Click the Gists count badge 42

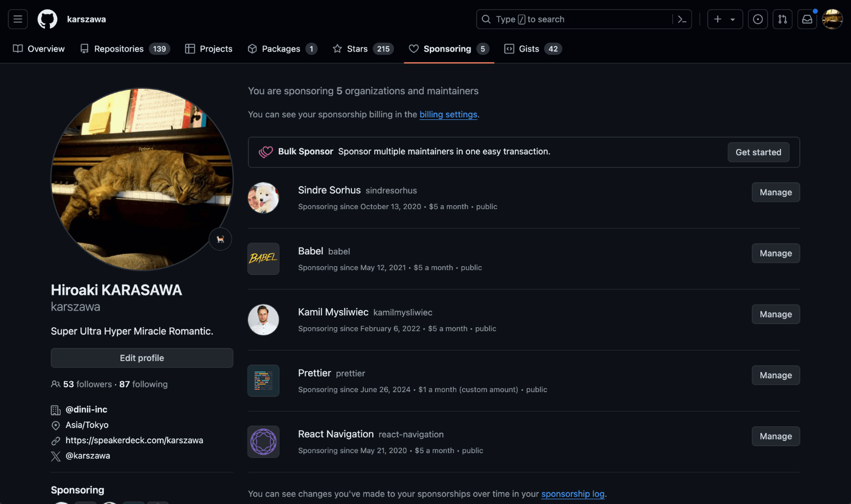pyautogui.click(x=553, y=49)
